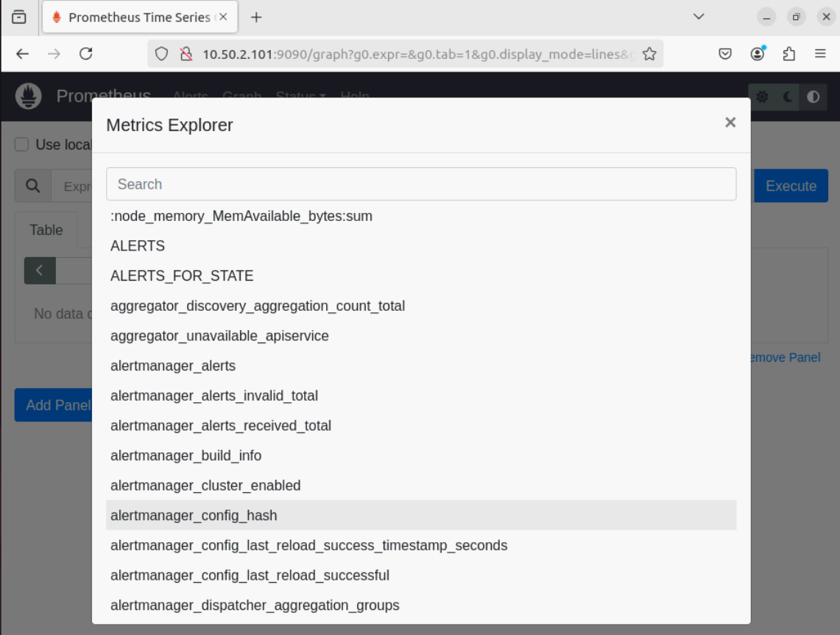840x635 pixels.
Task: Toggle the Use local time checkbox
Action: click(21, 144)
